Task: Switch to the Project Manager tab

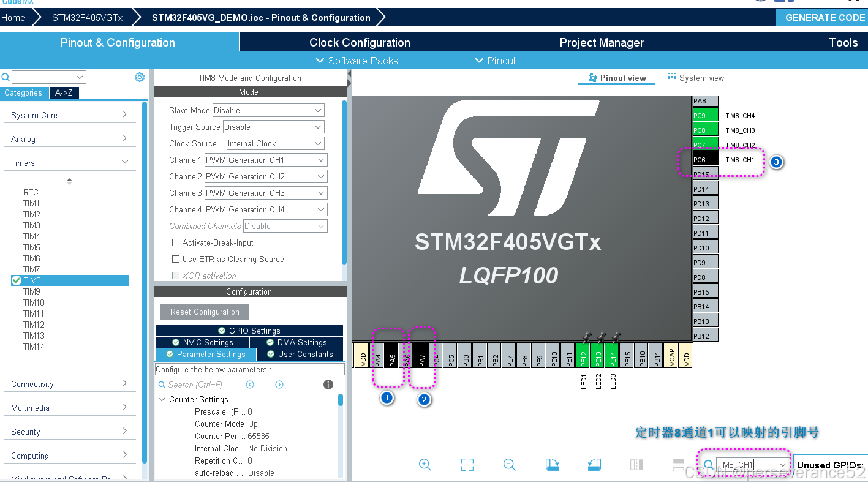Action: point(602,42)
